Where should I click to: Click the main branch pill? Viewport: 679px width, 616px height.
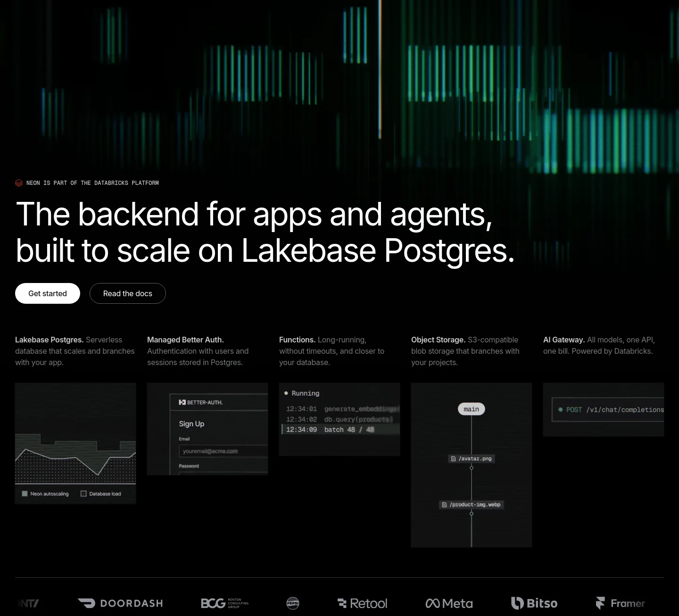click(472, 409)
